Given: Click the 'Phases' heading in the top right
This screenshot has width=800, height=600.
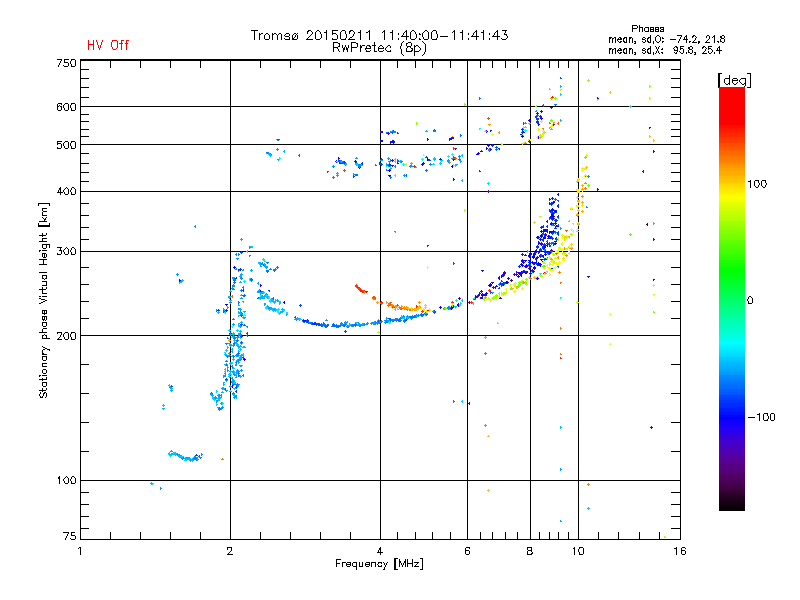Looking at the screenshot, I should point(647,29).
